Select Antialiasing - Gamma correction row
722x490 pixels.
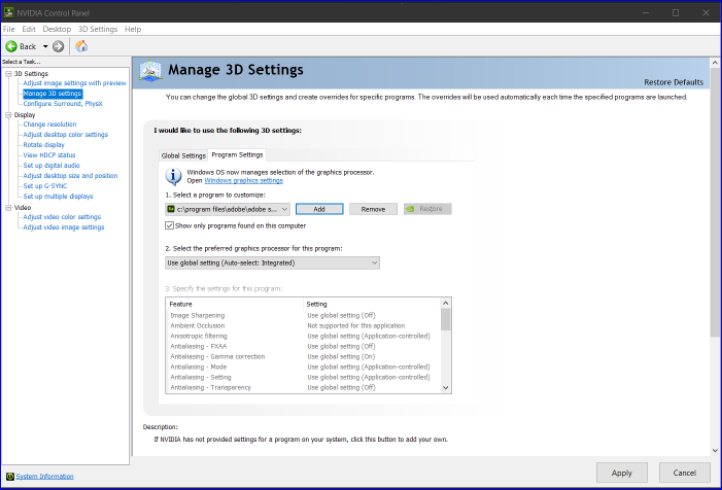[303, 356]
